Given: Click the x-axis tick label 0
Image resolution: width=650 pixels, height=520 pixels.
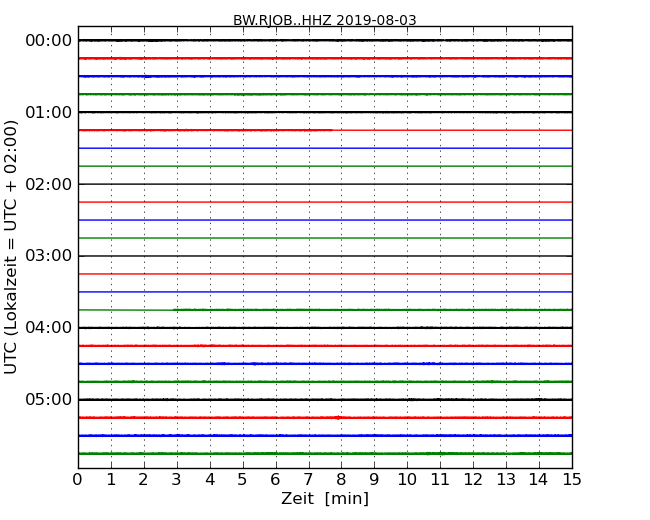Looking at the screenshot, I should (x=78, y=480).
